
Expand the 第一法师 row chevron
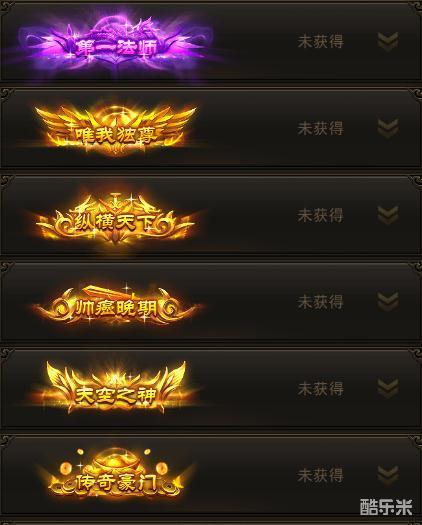click(388, 42)
